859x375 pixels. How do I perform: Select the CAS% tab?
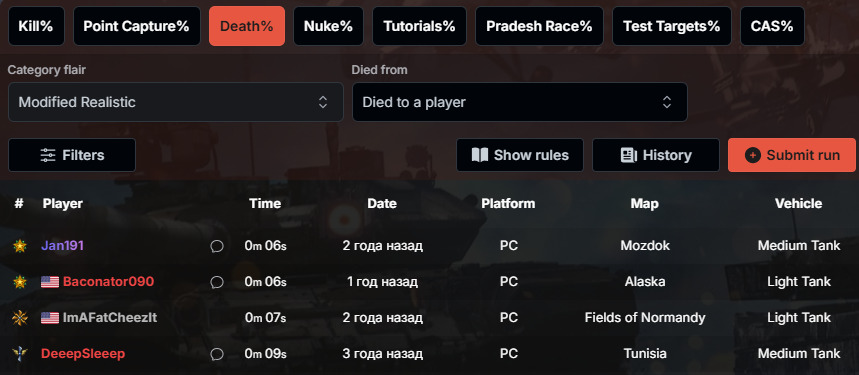pyautogui.click(x=772, y=26)
